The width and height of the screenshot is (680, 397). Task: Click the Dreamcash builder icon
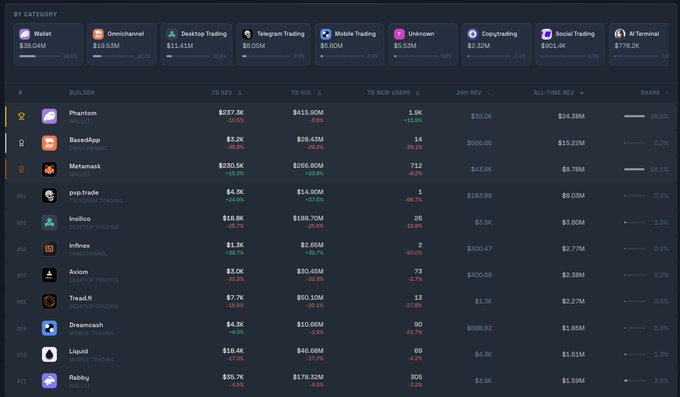[49, 328]
